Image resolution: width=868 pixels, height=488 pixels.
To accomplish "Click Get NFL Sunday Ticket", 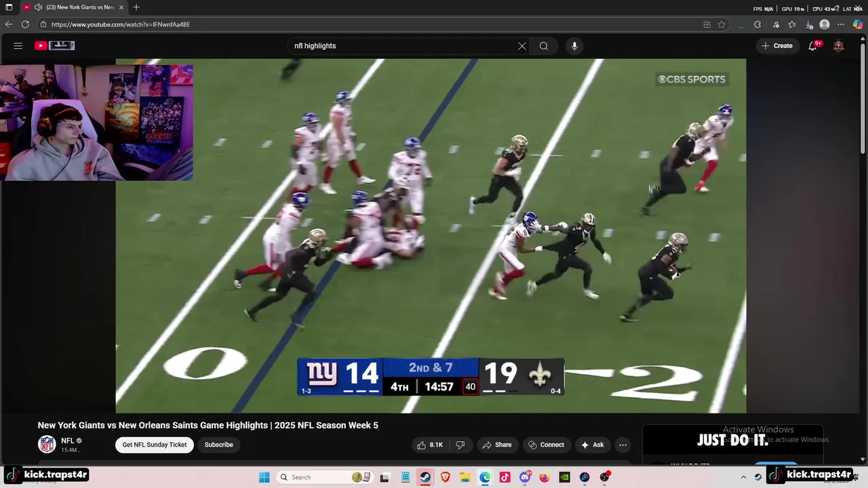I will pos(155,445).
